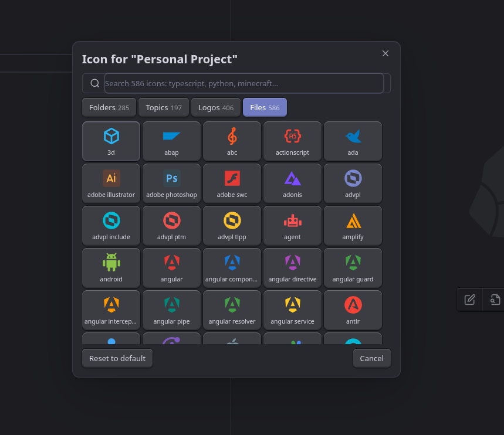Pick the adonis icon
The width and height of the screenshot is (504, 435).
tap(293, 183)
